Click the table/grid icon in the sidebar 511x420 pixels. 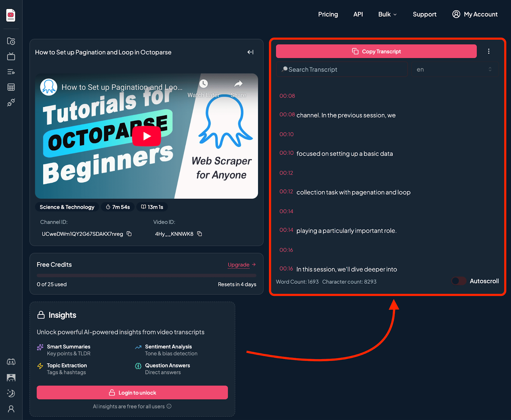[x=11, y=87]
